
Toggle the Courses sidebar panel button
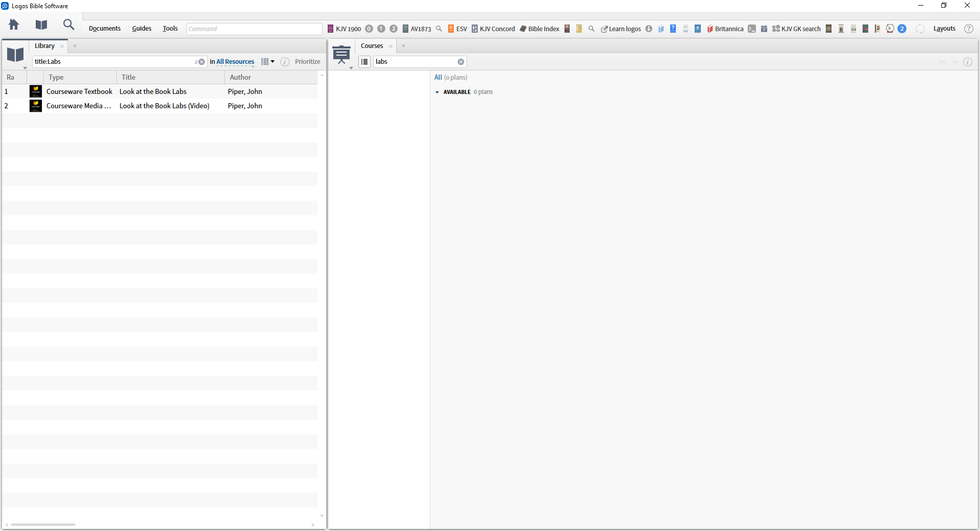point(364,62)
